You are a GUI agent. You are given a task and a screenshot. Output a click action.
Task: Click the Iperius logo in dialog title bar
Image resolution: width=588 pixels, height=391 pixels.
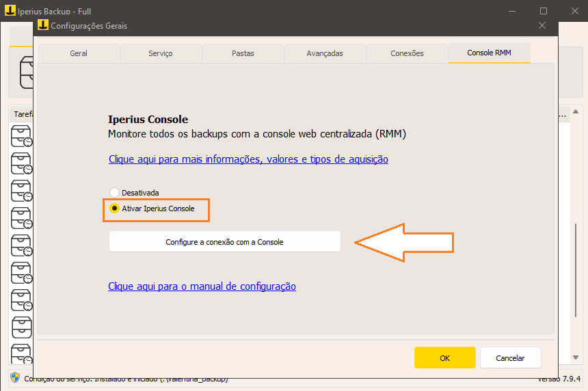[43, 25]
